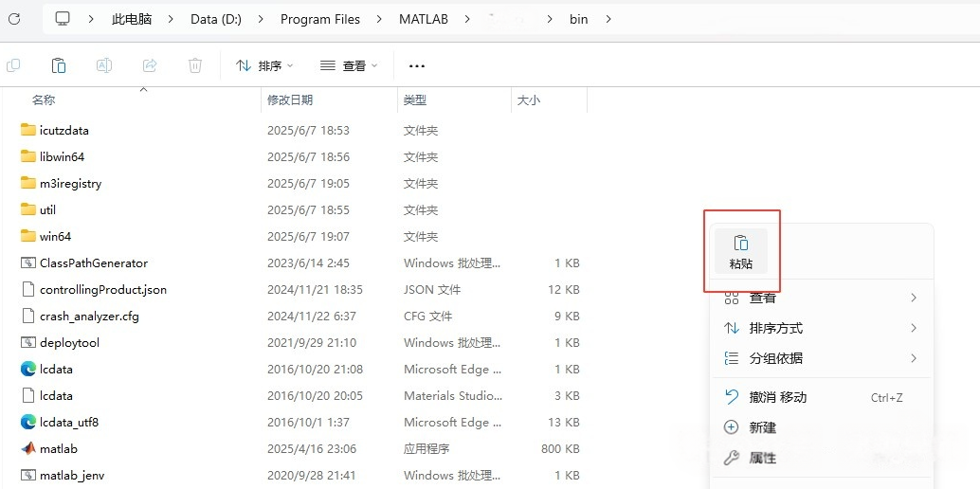Expand chevron after MATLAB breadcrumb
The height and width of the screenshot is (489, 980).
pos(467,19)
